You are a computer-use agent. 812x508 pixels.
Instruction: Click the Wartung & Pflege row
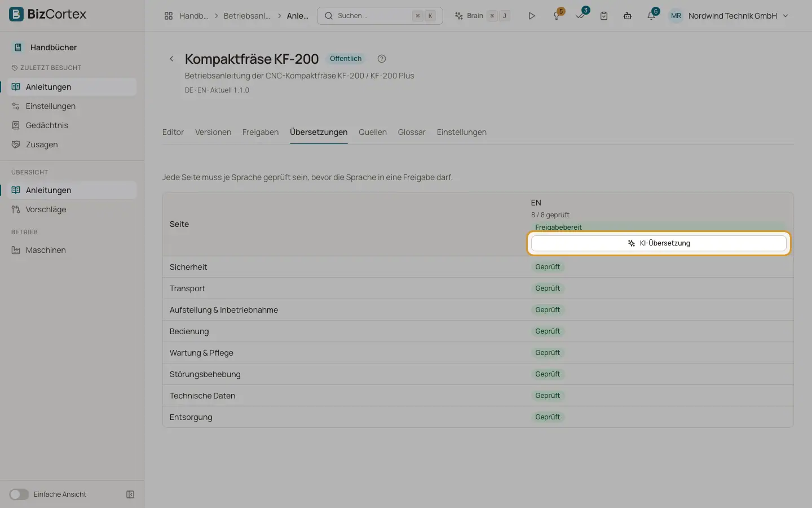pyautogui.click(x=478, y=353)
